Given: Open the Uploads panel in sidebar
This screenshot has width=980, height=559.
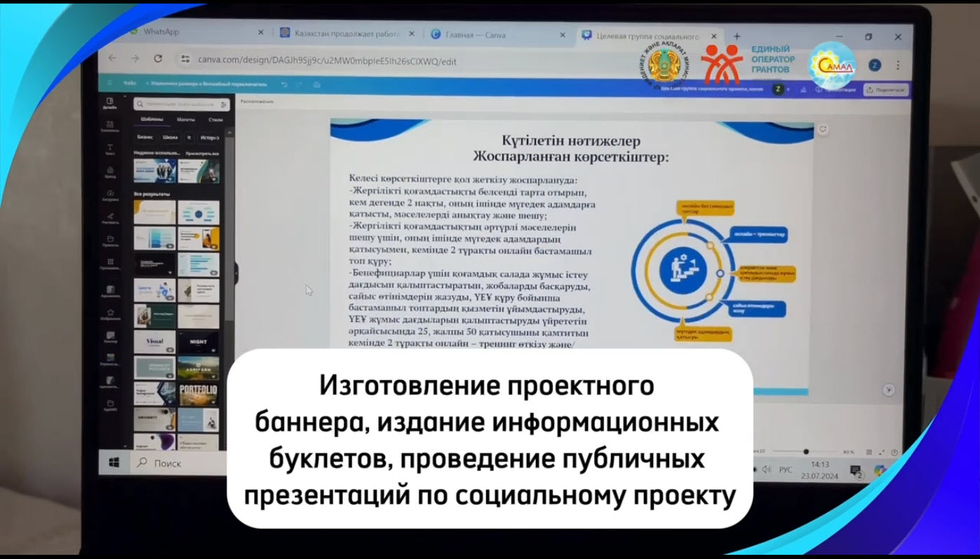Looking at the screenshot, I should point(110,196).
